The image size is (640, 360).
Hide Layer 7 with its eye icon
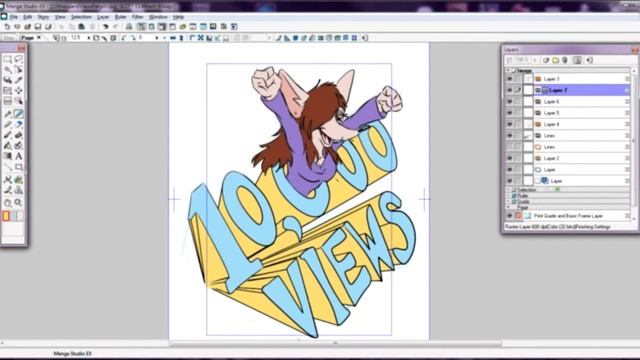pyautogui.click(x=509, y=90)
